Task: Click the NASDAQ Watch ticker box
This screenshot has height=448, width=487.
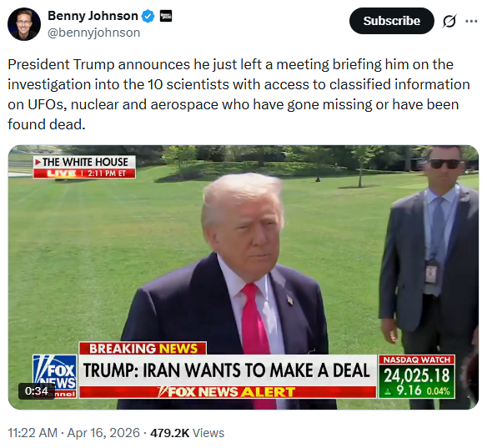Action: pos(417,376)
